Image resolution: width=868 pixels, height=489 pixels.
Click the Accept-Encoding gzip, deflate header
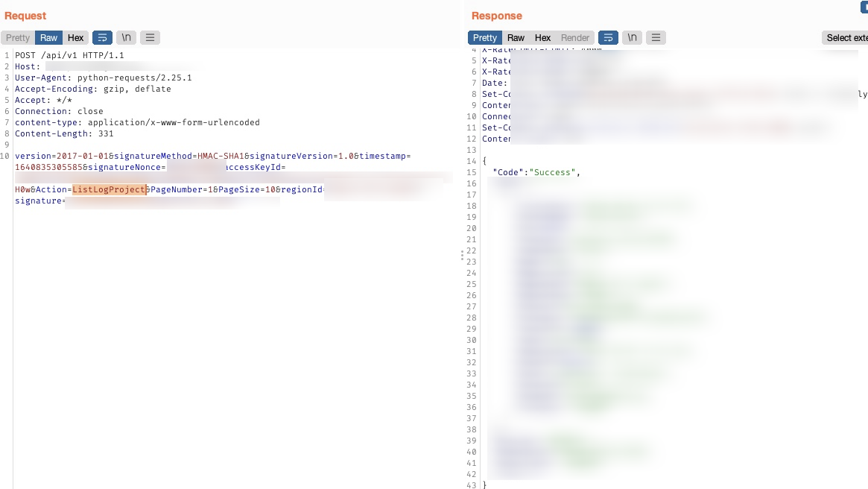click(x=93, y=89)
